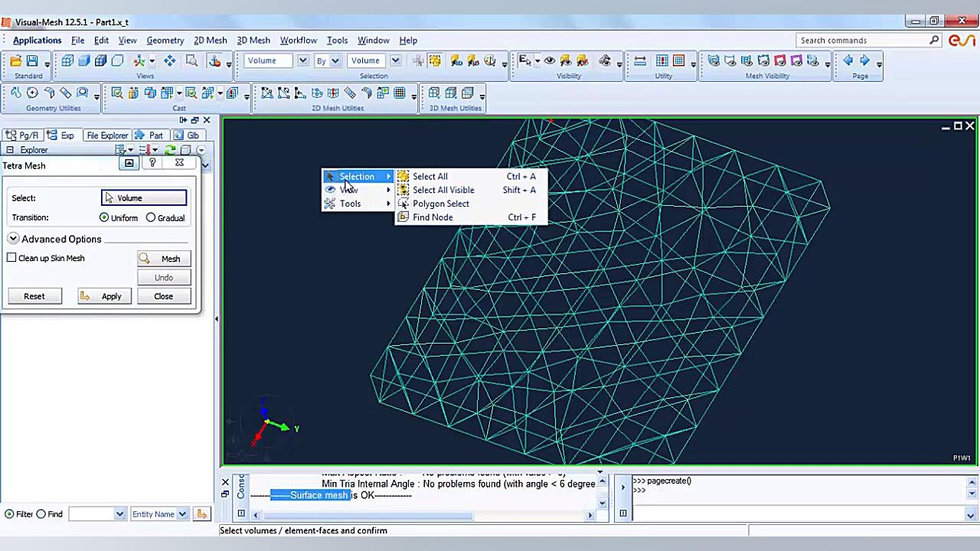This screenshot has height=551, width=980.
Task: Click the help question mark in Tetra Mesh panel
Action: click(x=152, y=163)
